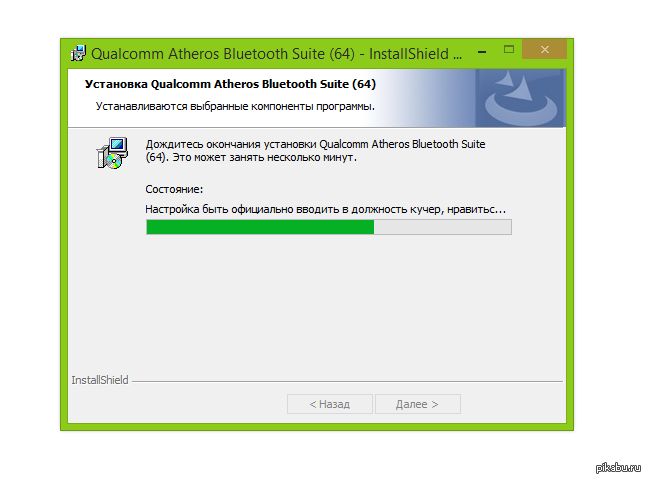Select the bold heading Установка Qualcomm Atheros Bluetooth Suite
Image resolution: width=646 pixels, height=479 pixels.
point(230,84)
